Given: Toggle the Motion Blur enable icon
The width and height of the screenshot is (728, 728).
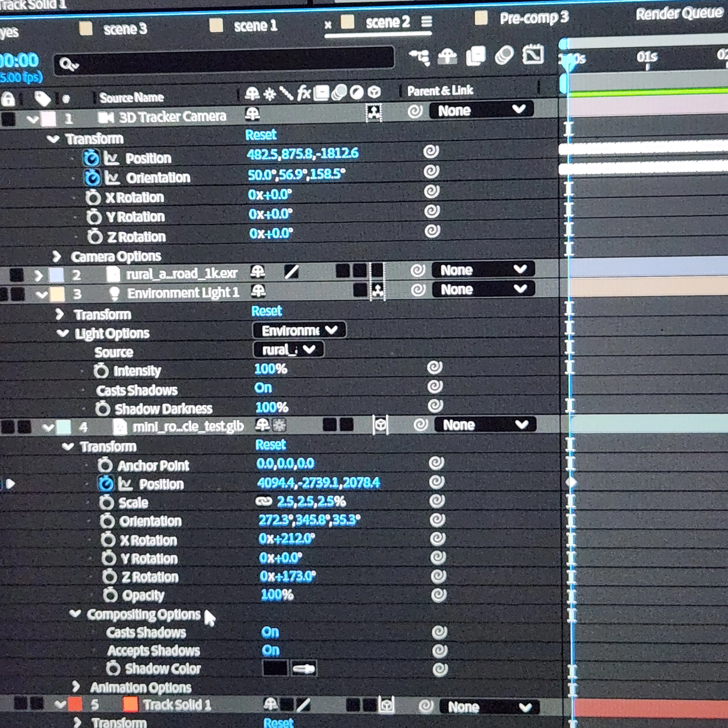Looking at the screenshot, I should (505, 55).
